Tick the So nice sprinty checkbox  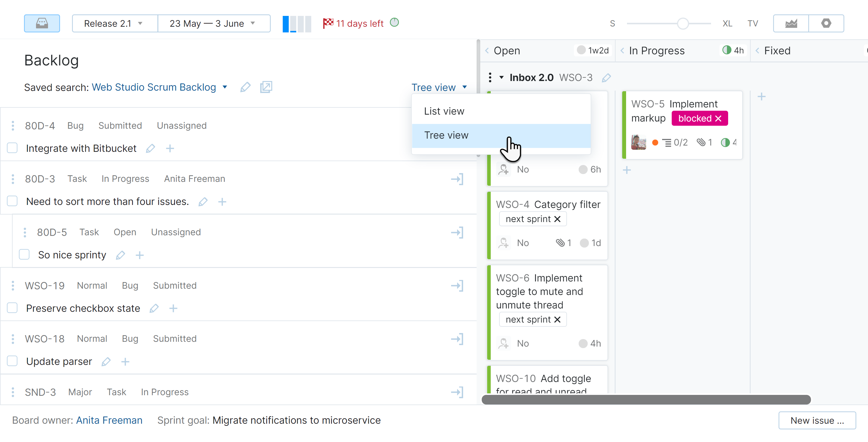24,255
